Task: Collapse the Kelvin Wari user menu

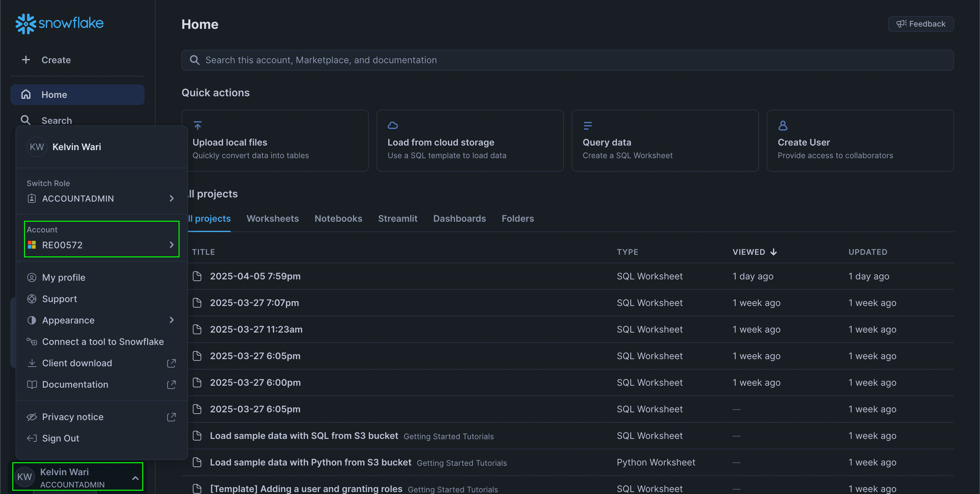Action: pyautogui.click(x=135, y=478)
